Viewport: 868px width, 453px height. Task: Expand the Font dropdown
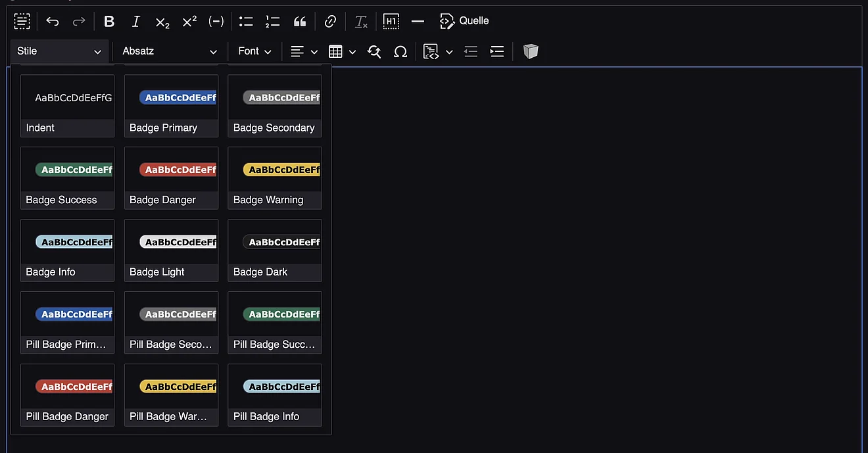pos(254,51)
